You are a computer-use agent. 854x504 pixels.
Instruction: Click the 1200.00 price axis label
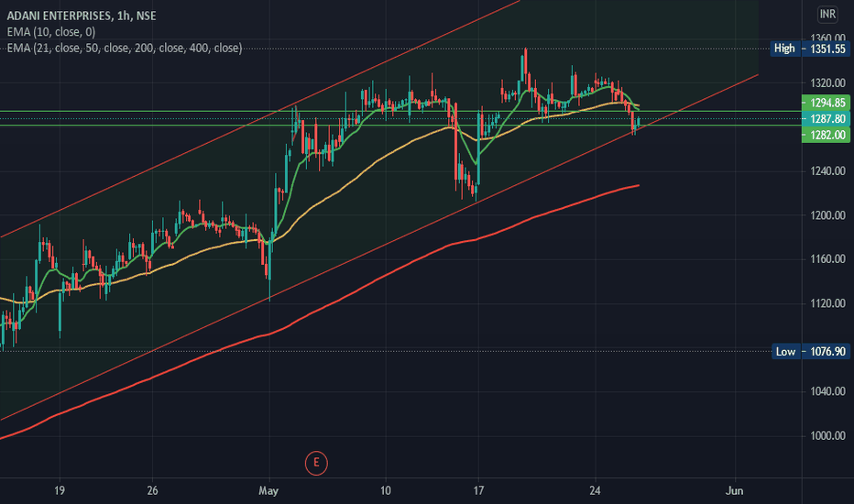[x=827, y=215]
